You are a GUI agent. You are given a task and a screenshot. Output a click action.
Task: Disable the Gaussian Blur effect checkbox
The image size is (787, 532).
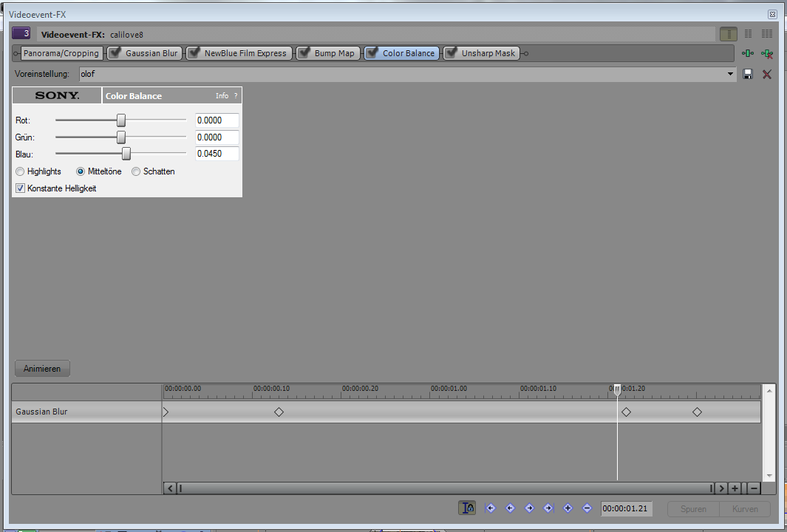115,53
